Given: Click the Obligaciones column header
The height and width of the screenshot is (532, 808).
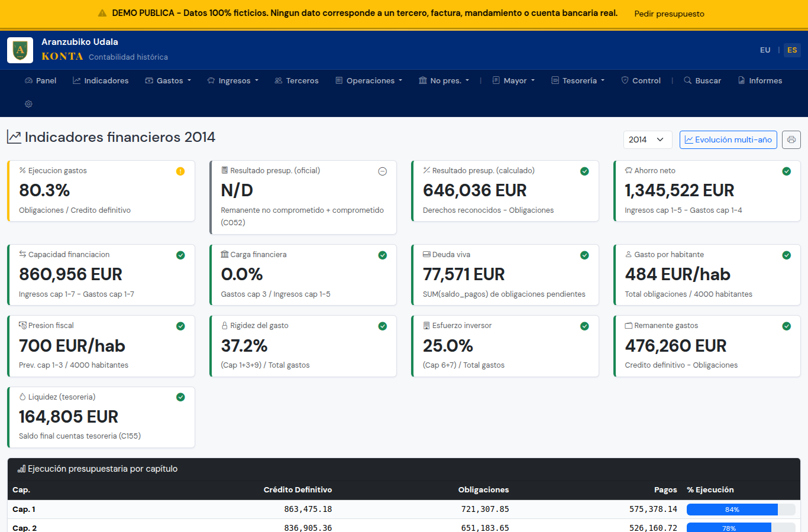Looking at the screenshot, I should coord(483,490).
